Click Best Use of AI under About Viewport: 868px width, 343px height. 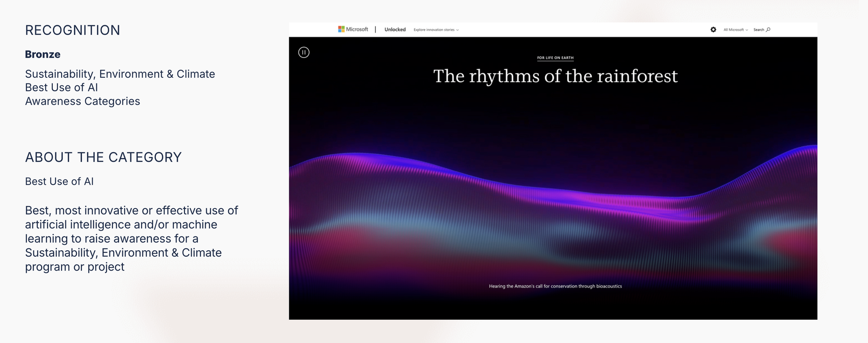[59, 181]
